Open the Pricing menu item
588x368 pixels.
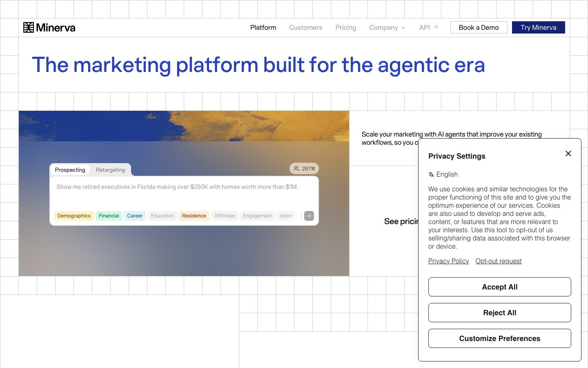coord(345,27)
